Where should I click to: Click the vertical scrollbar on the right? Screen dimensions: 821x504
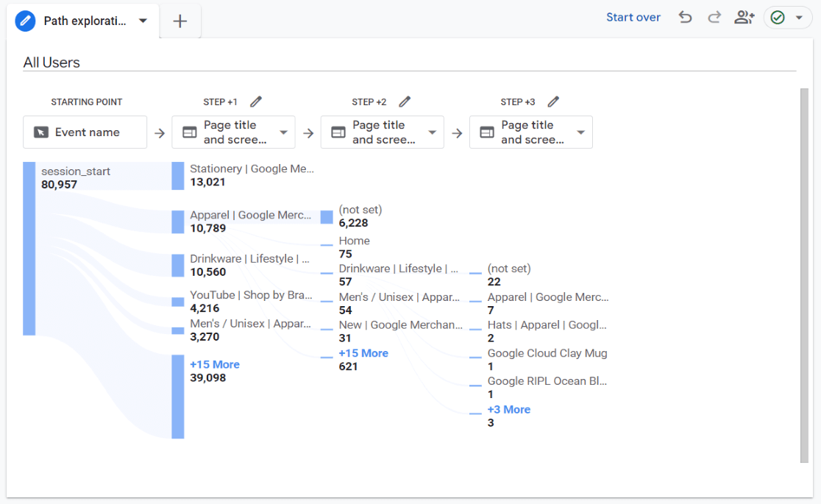click(804, 276)
